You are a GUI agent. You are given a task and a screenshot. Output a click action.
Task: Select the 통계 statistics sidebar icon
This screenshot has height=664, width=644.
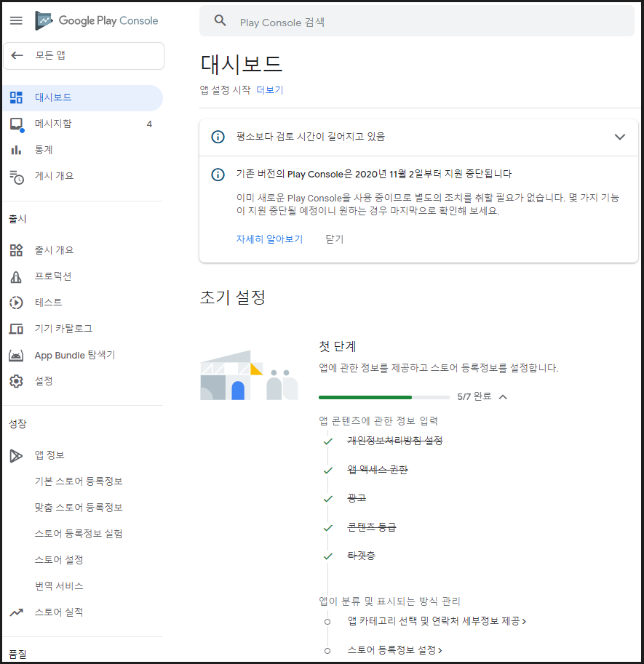point(16,150)
